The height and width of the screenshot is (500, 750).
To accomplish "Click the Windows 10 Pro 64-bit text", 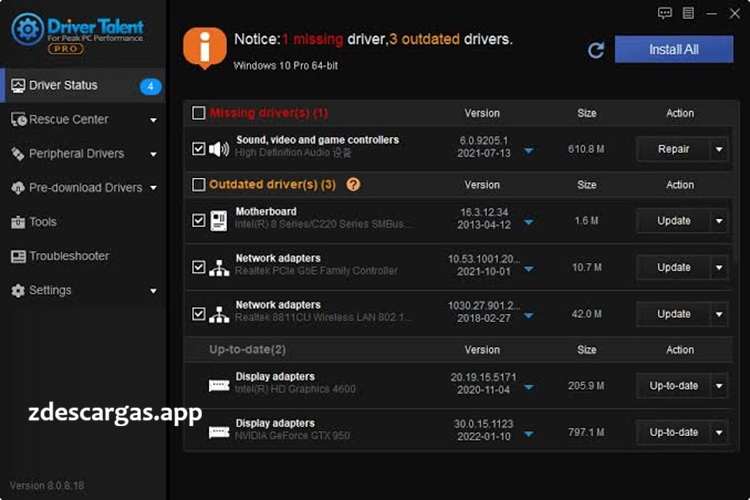I will (286, 66).
